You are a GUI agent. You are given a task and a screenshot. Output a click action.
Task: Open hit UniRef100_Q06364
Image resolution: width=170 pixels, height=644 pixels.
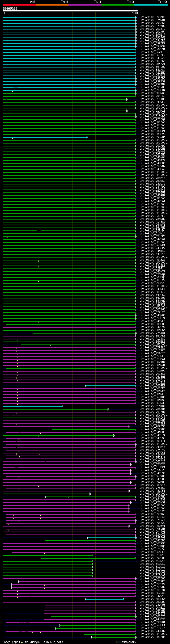(152, 23)
